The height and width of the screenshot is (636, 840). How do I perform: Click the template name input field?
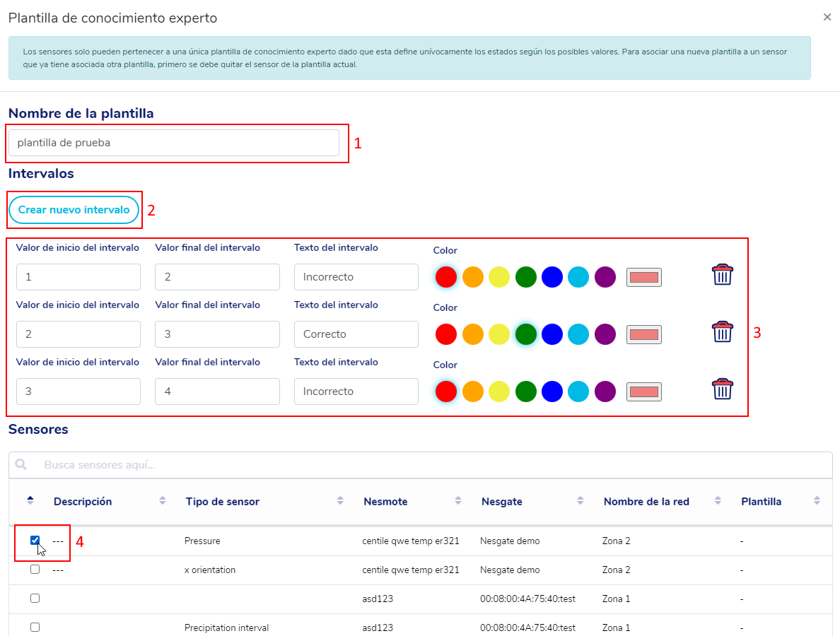click(174, 143)
